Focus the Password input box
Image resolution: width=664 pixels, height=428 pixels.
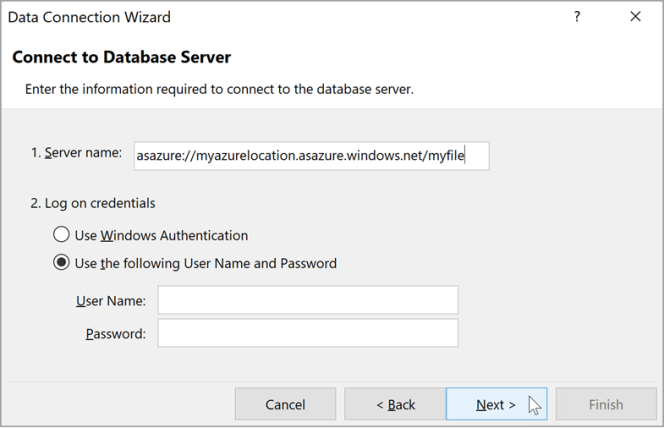pyautogui.click(x=307, y=333)
